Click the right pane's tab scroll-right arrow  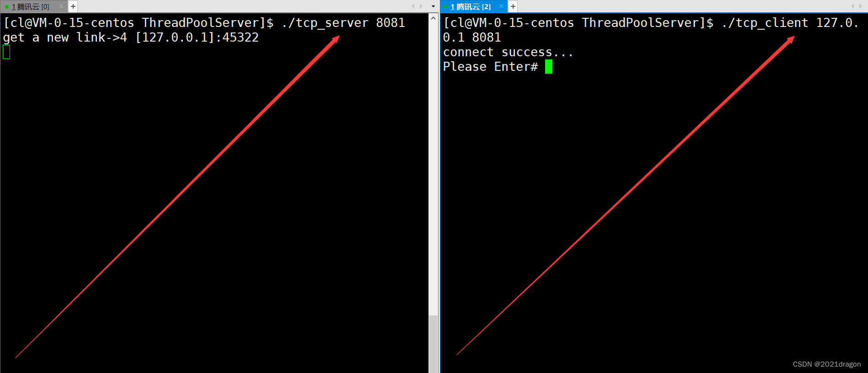tap(861, 6)
